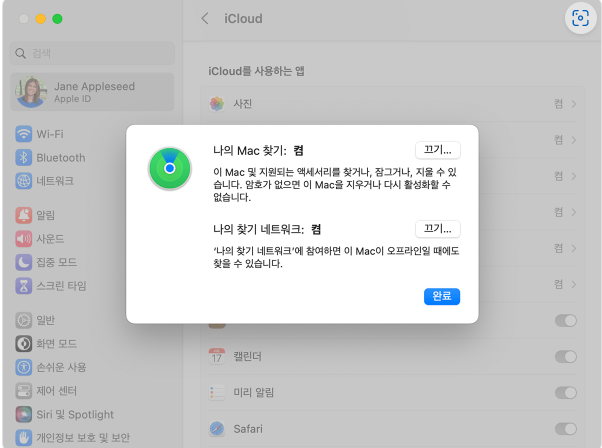This screenshot has height=448, width=602.
Task: Toggle the 캘린더 iCloud switch
Action: pos(566,357)
